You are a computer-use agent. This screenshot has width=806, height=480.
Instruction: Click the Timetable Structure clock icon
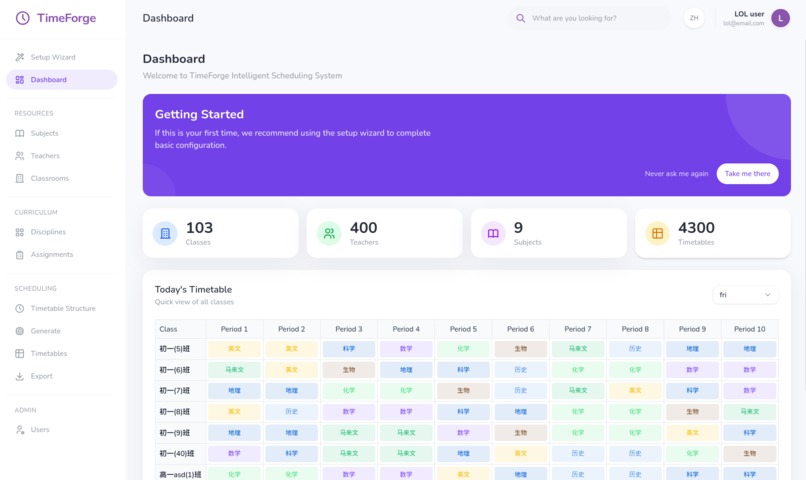(20, 308)
